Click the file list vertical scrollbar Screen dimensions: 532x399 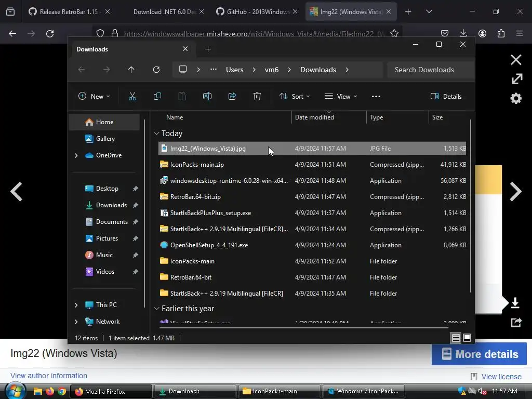pos(470,206)
